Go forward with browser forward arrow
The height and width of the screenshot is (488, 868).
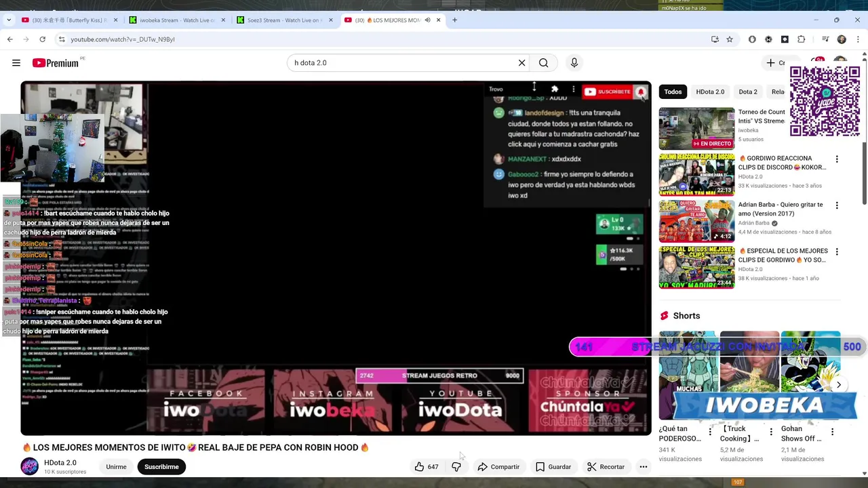26,39
